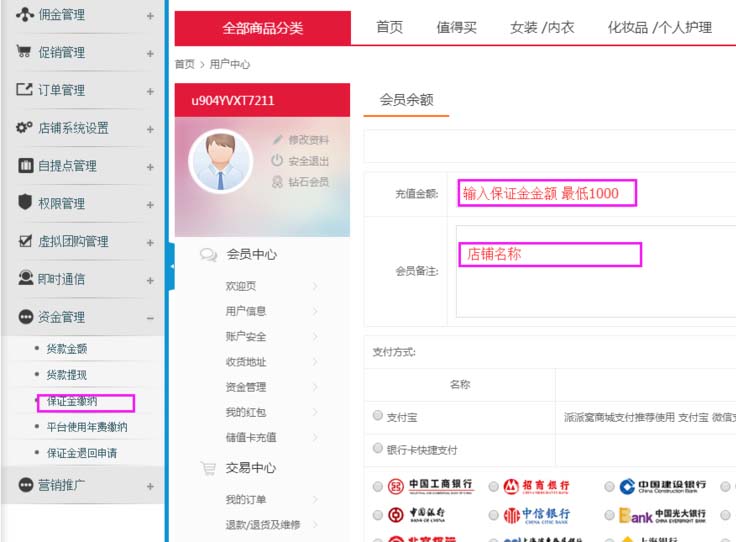Viewport: 736px width, 542px height.
Task: Open 货款金额 in the sidebar
Action: click(x=67, y=349)
